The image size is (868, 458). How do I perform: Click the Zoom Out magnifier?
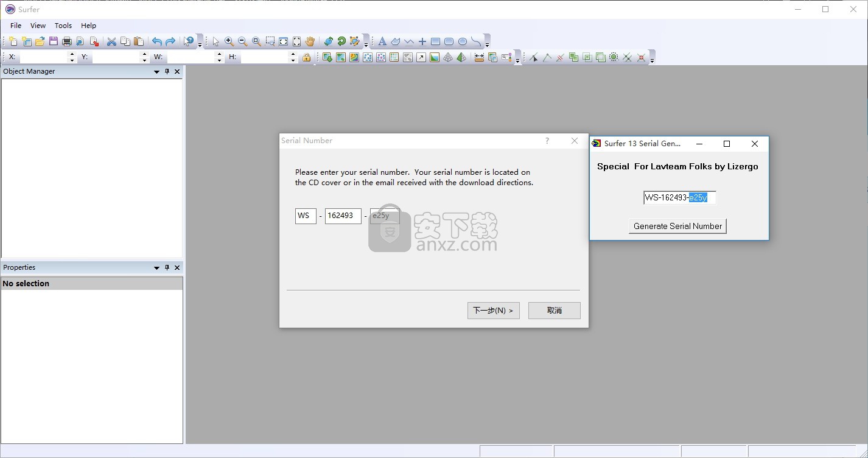point(242,41)
